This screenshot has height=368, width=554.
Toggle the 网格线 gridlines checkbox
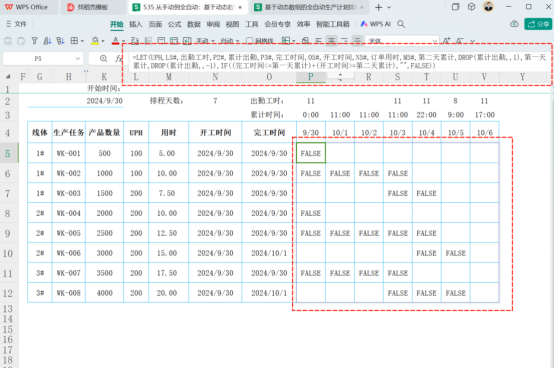(x=249, y=41)
